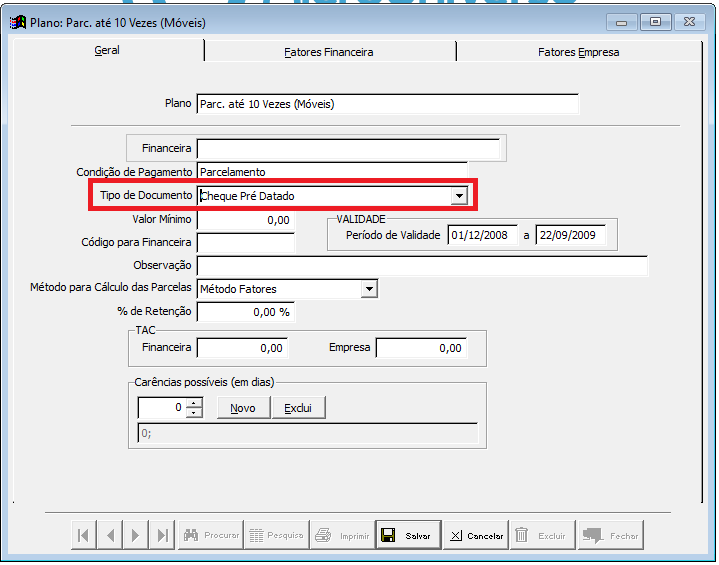Image resolution: width=719 pixels, height=565 pixels.
Task: Click the Exclui carência button
Action: pos(298,408)
